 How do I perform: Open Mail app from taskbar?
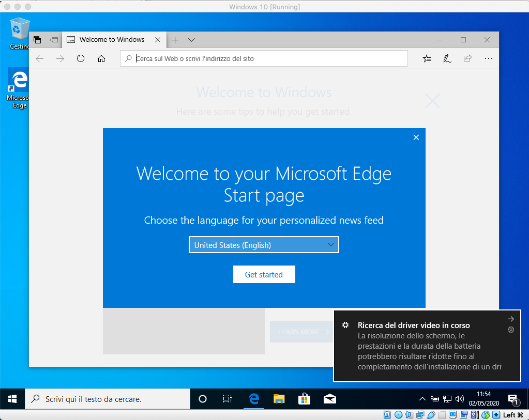point(329,399)
